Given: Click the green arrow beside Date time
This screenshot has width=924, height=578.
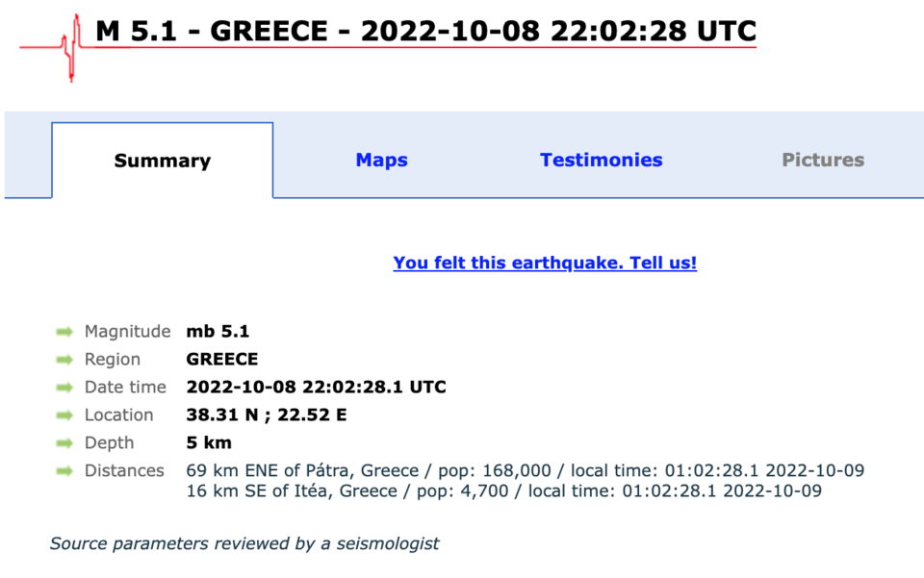Looking at the screenshot, I should (64, 388).
